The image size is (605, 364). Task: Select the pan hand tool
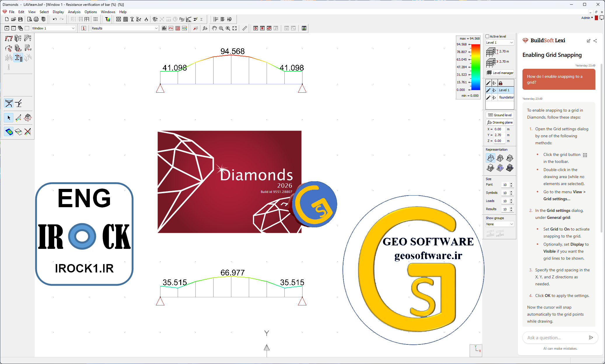[x=214, y=28]
